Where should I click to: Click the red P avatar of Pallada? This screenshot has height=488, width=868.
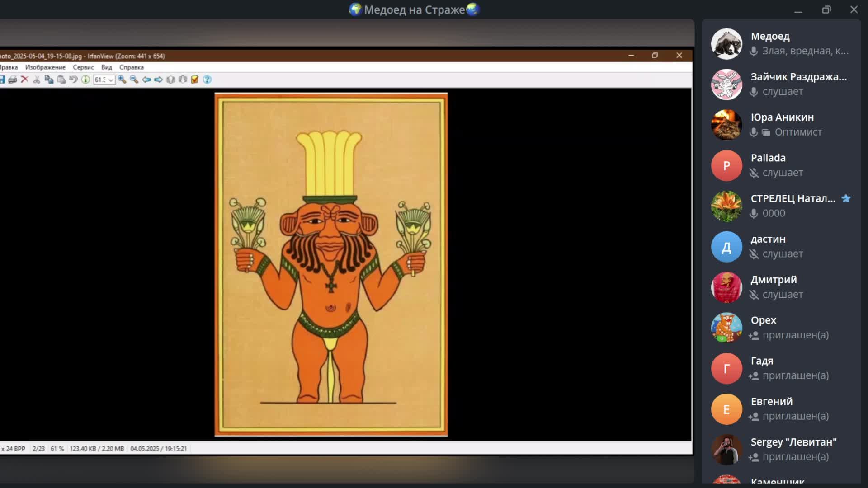click(x=726, y=166)
